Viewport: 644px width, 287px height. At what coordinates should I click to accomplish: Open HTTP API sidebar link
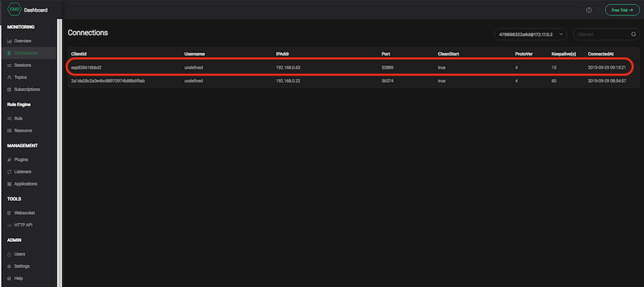coord(23,225)
